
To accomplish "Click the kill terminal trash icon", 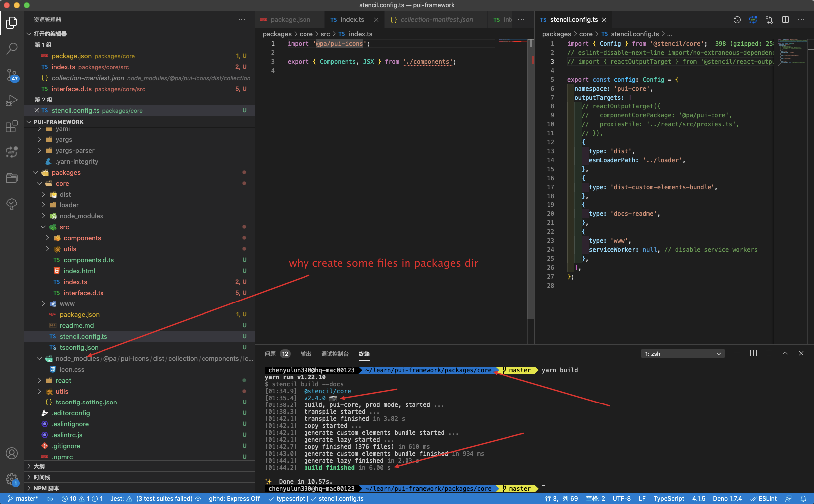I will 769,353.
